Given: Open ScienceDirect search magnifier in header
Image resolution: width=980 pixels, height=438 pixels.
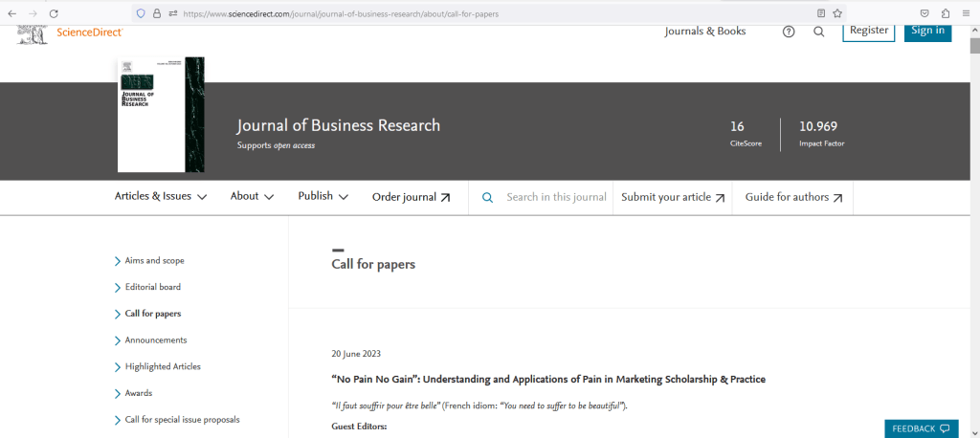Looking at the screenshot, I should coord(819,32).
